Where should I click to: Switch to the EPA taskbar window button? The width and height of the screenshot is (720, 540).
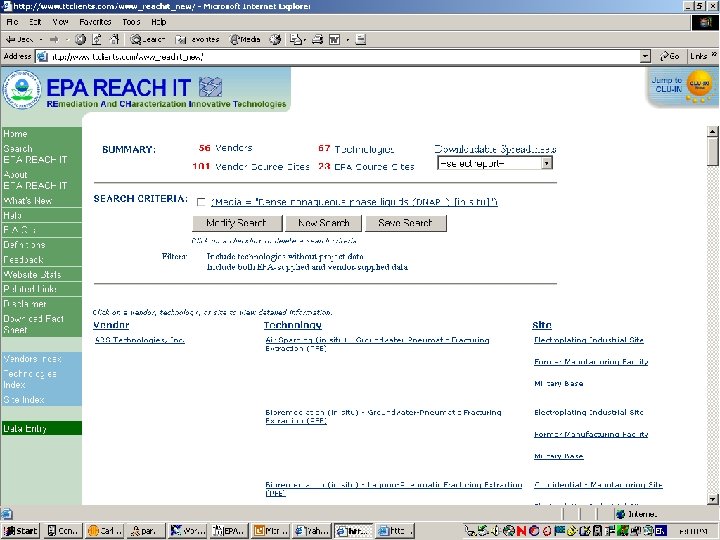230,531
